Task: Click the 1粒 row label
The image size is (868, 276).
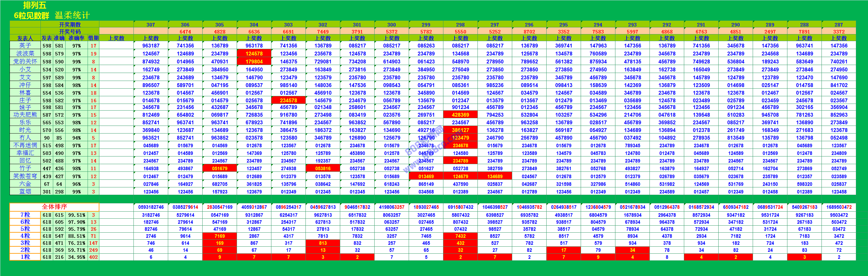Action: click(25, 257)
